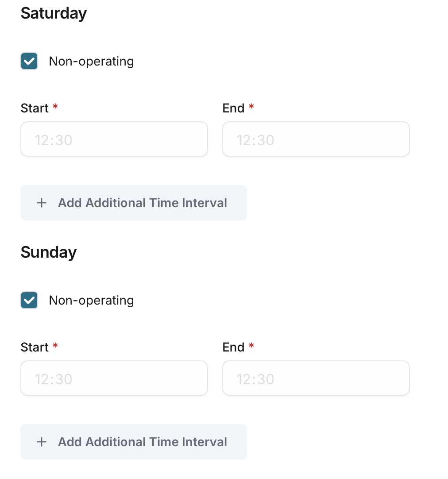Viewport: 448px width, 479px height.
Task: Click the plus icon under Saturday
Action: point(42,203)
